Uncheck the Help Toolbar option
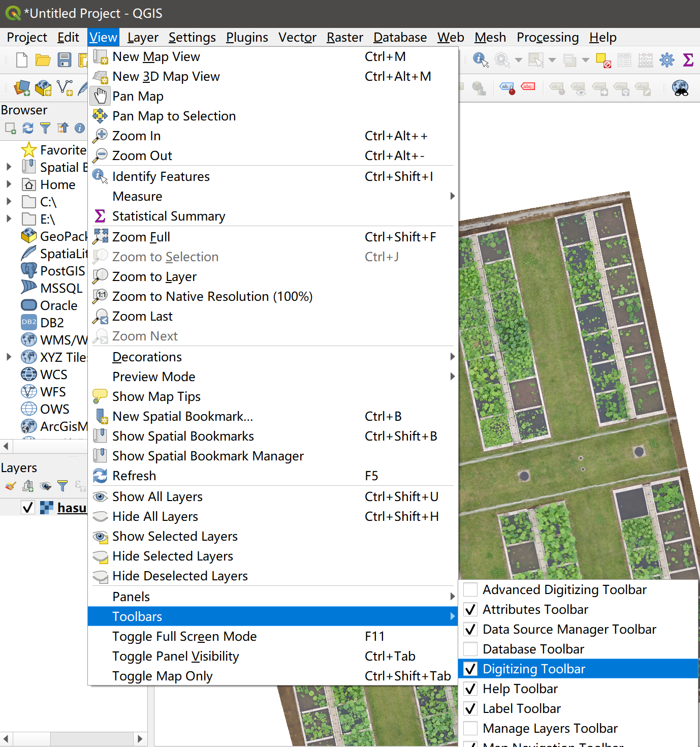Viewport: 700px width, 747px height. (470, 689)
